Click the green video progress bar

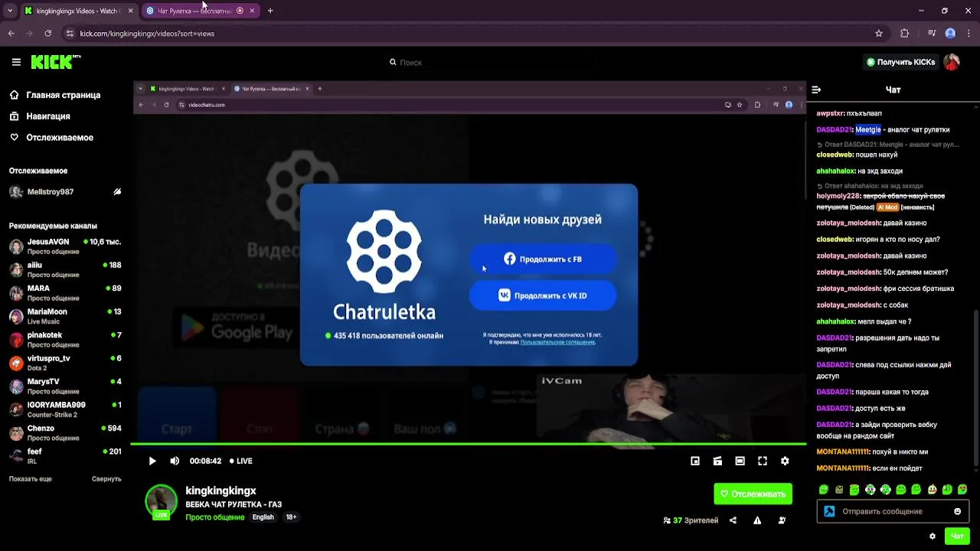point(469,444)
